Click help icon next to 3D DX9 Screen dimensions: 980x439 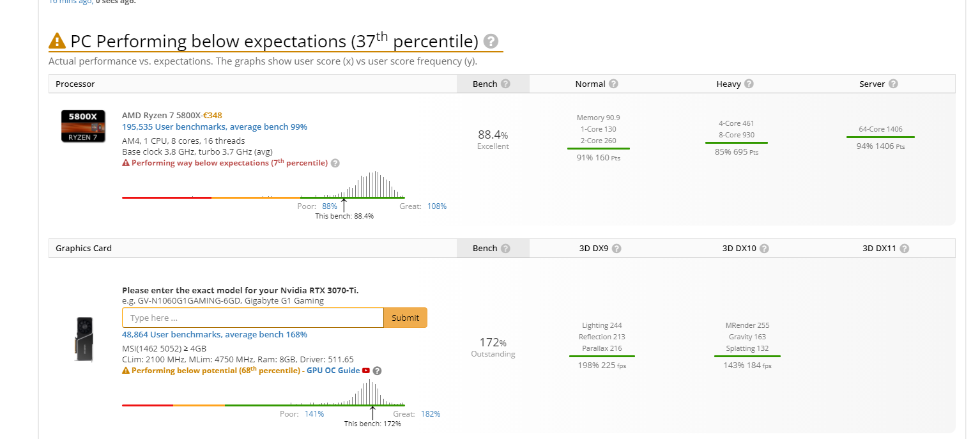point(616,249)
